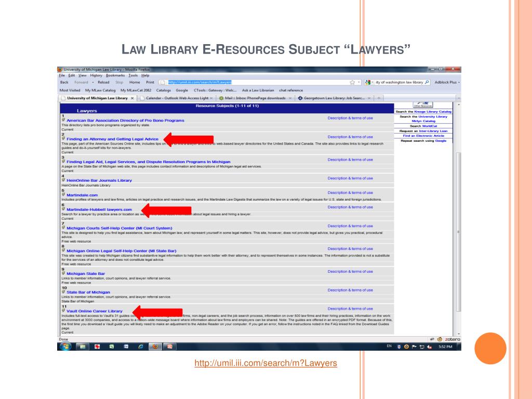The image size is (532, 399).
Task: Open the chat reference bookmark
Action: pos(291,90)
